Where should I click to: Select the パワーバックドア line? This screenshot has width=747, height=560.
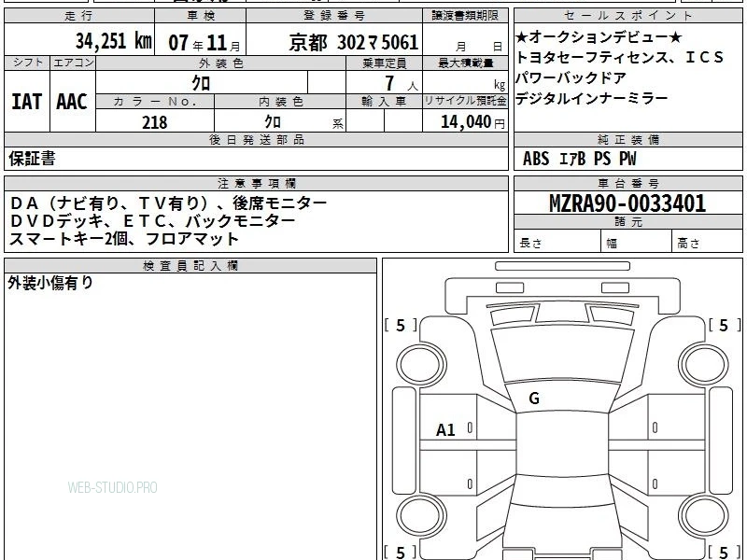pyautogui.click(x=571, y=77)
